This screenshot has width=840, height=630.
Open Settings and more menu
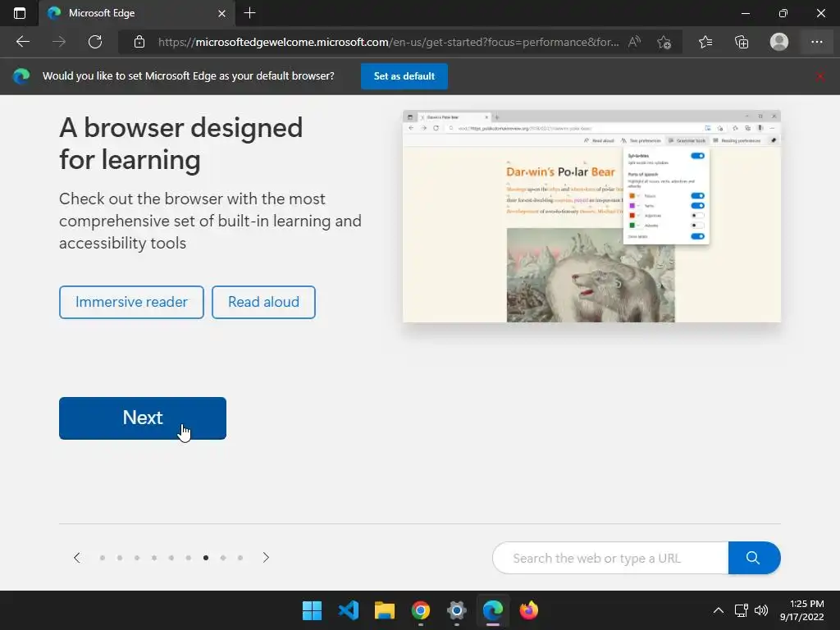(x=816, y=42)
